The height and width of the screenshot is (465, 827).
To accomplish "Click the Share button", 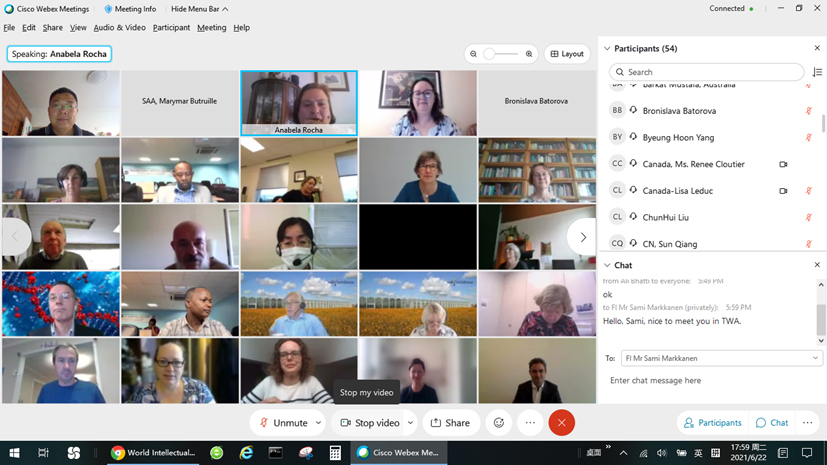I will [x=450, y=423].
